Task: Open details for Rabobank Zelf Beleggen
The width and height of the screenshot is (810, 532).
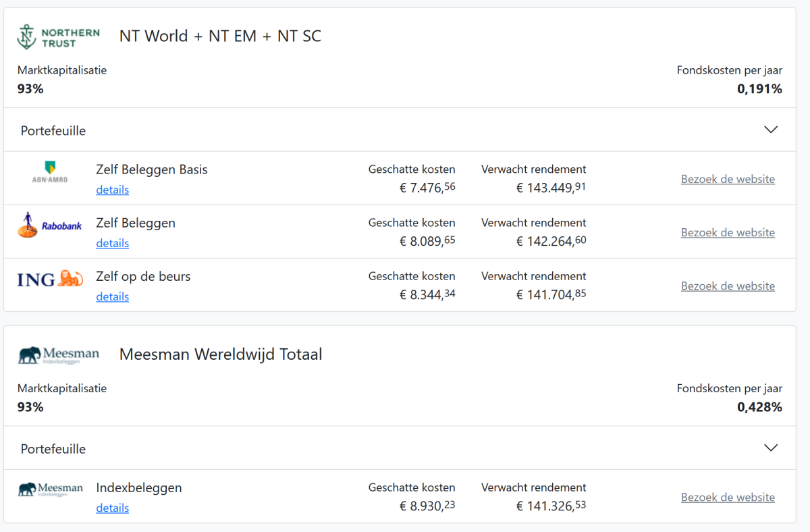Action: pyautogui.click(x=112, y=243)
